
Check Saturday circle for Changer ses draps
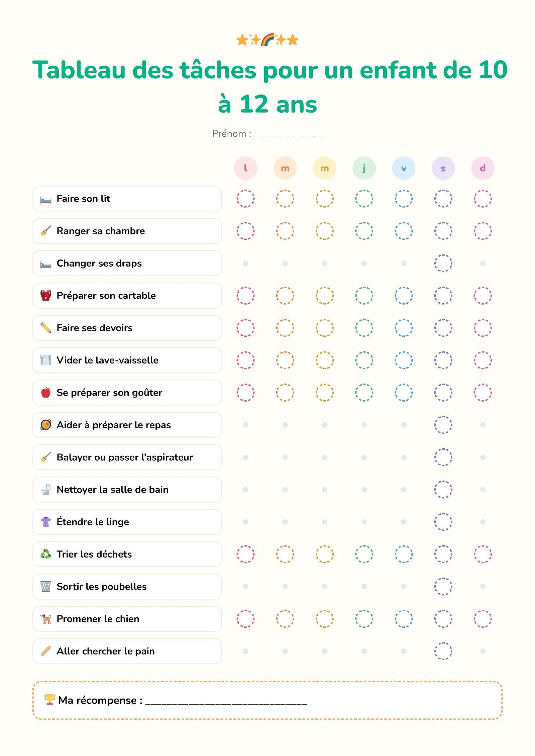(443, 263)
